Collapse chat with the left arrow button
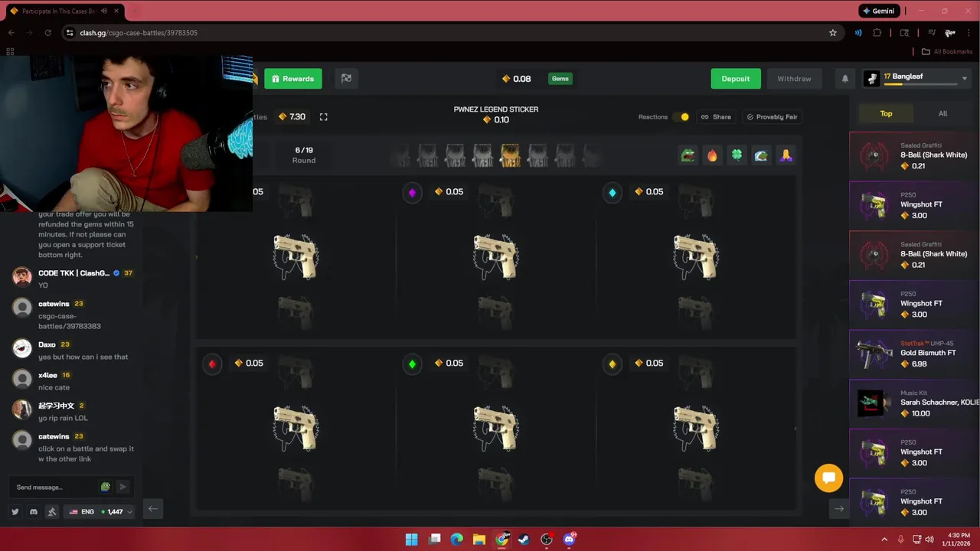This screenshot has height=551, width=980. [153, 509]
